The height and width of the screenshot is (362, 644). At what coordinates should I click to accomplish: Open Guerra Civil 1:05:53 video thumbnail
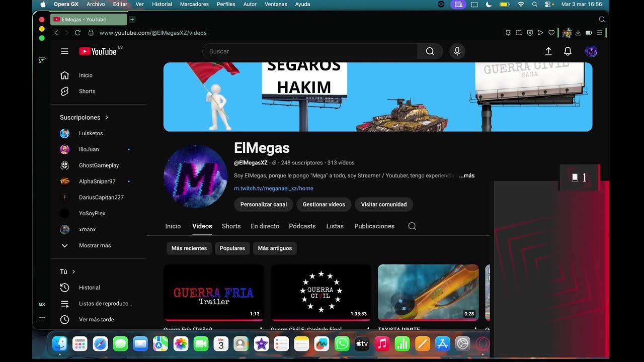tap(321, 293)
